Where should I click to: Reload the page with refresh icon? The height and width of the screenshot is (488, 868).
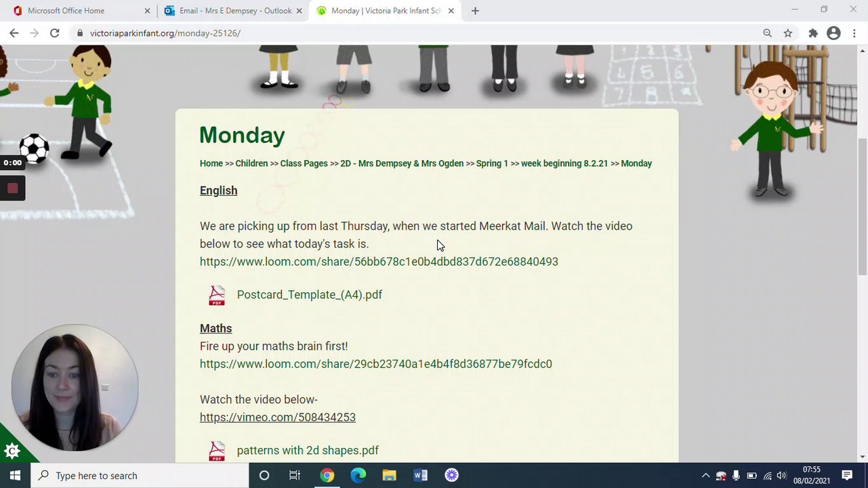point(55,33)
